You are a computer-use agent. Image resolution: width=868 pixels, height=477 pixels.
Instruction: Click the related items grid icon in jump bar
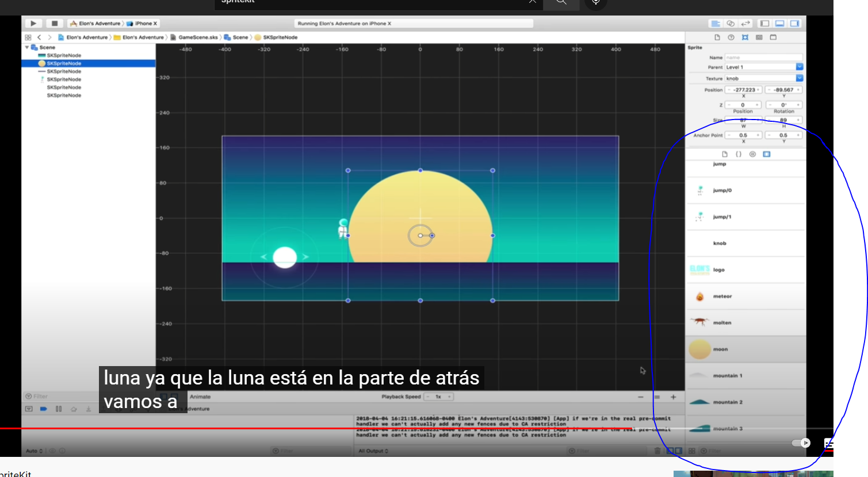pyautogui.click(x=28, y=37)
